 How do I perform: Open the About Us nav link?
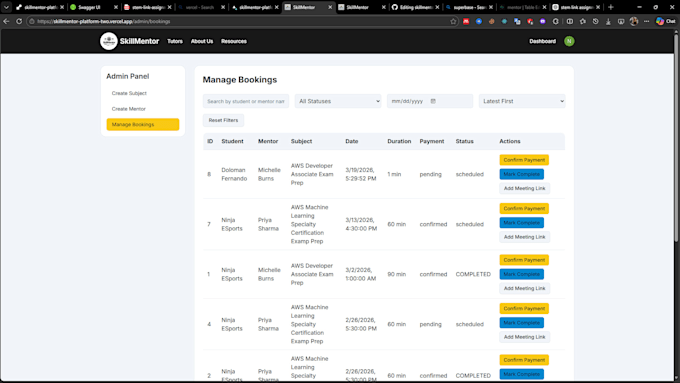pos(202,41)
